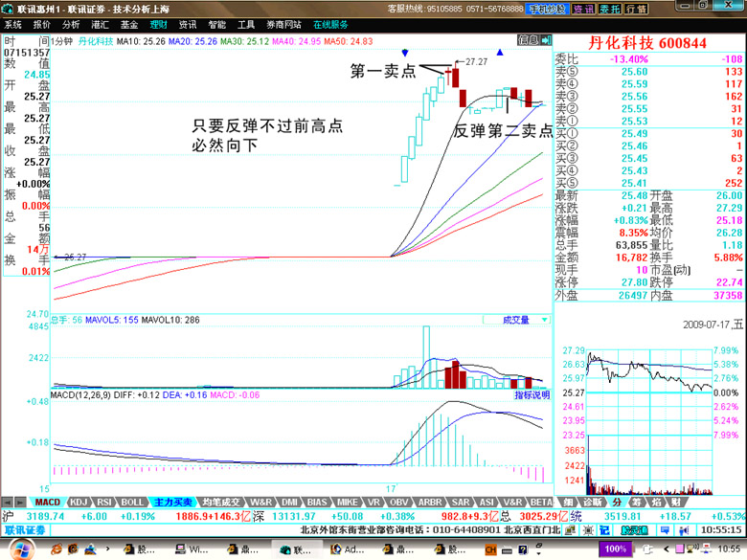Select the BIAS indicator tab

click(x=317, y=502)
